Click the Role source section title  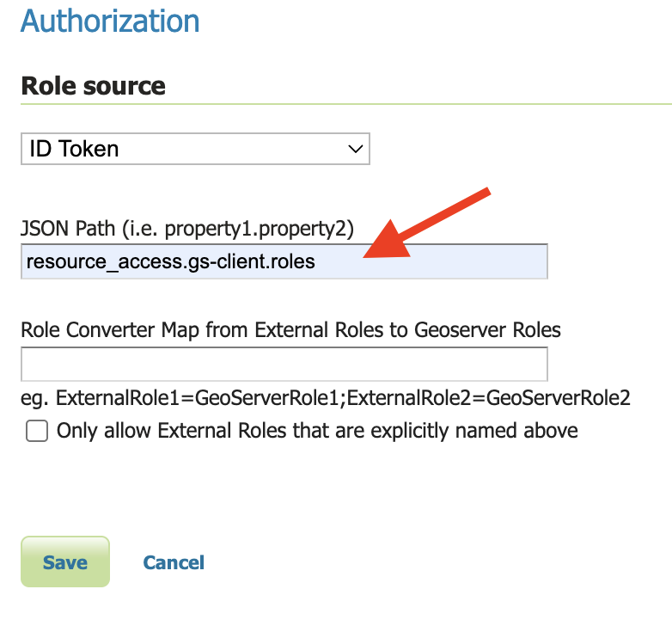(93, 86)
